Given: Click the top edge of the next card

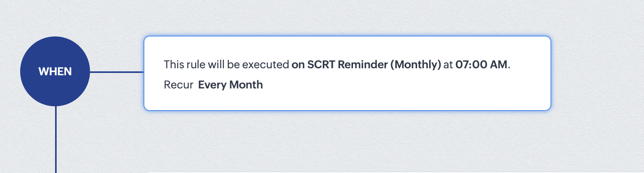Looking at the screenshot, I should tap(347, 172).
